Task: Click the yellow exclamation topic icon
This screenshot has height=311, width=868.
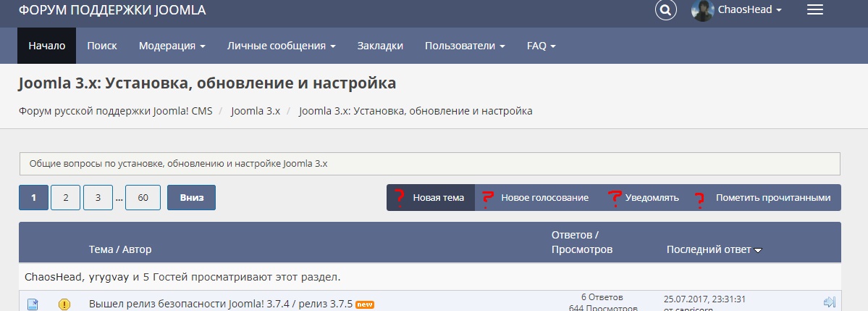Action: point(64,304)
